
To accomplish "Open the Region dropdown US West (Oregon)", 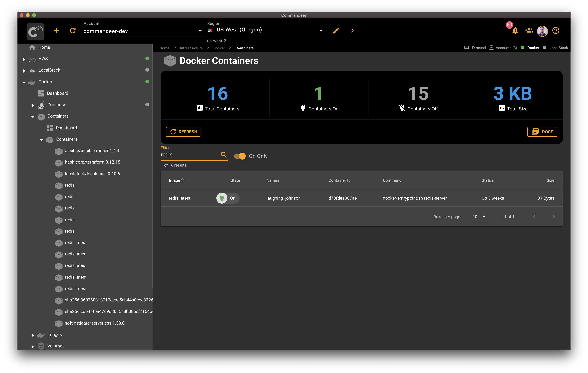I will [266, 30].
